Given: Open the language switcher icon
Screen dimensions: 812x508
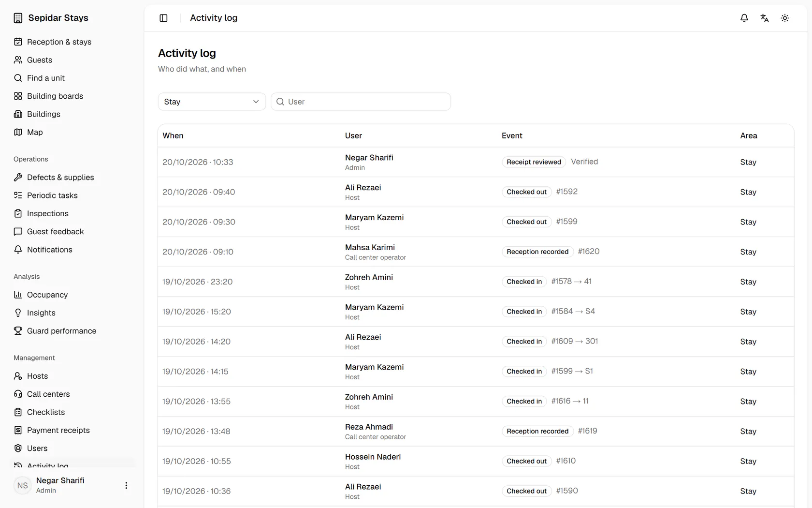Looking at the screenshot, I should 765,18.
